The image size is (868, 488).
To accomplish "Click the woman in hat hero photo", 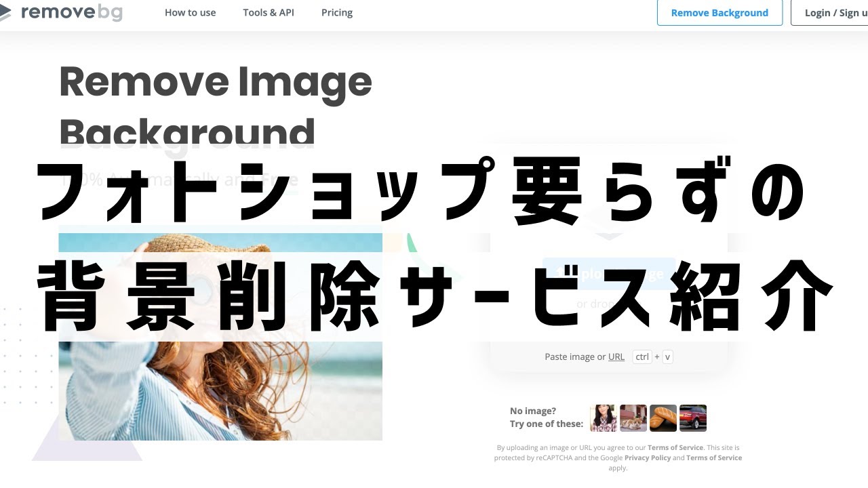I will (x=220, y=337).
